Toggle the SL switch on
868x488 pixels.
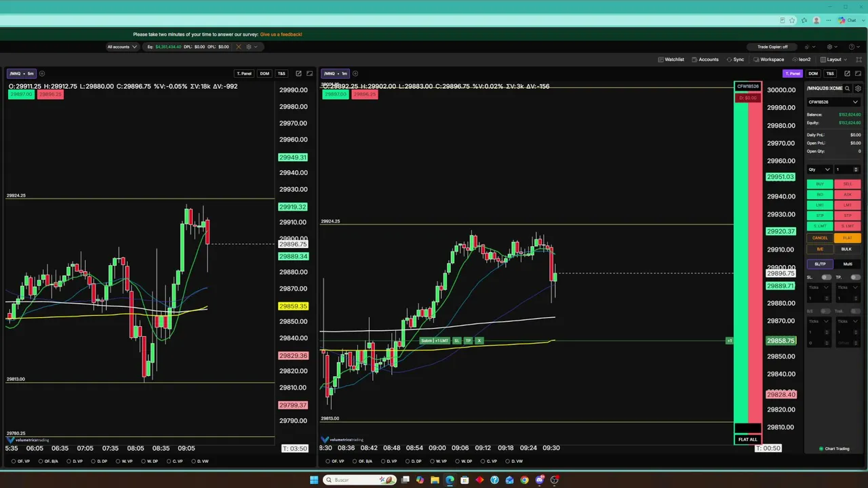click(x=826, y=277)
